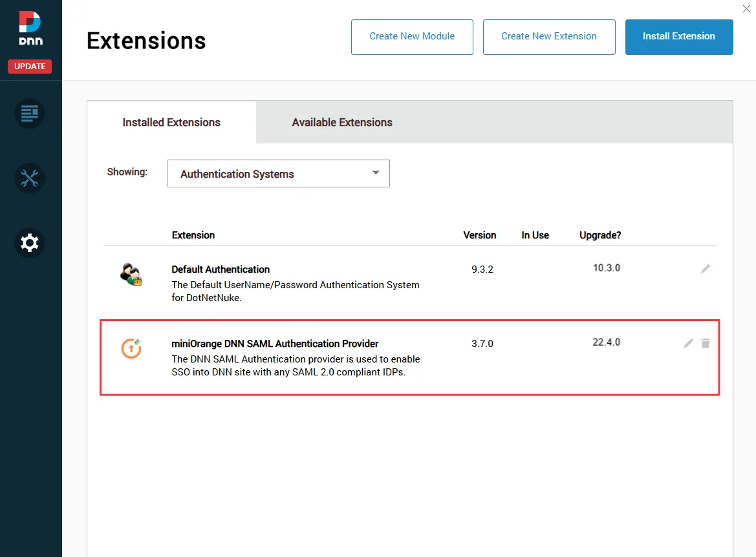Open the Authentication Systems dropdown

pyautogui.click(x=278, y=173)
